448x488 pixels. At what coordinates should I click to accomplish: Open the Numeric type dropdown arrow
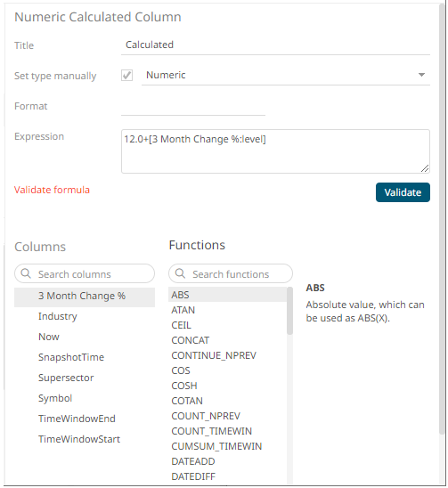421,75
